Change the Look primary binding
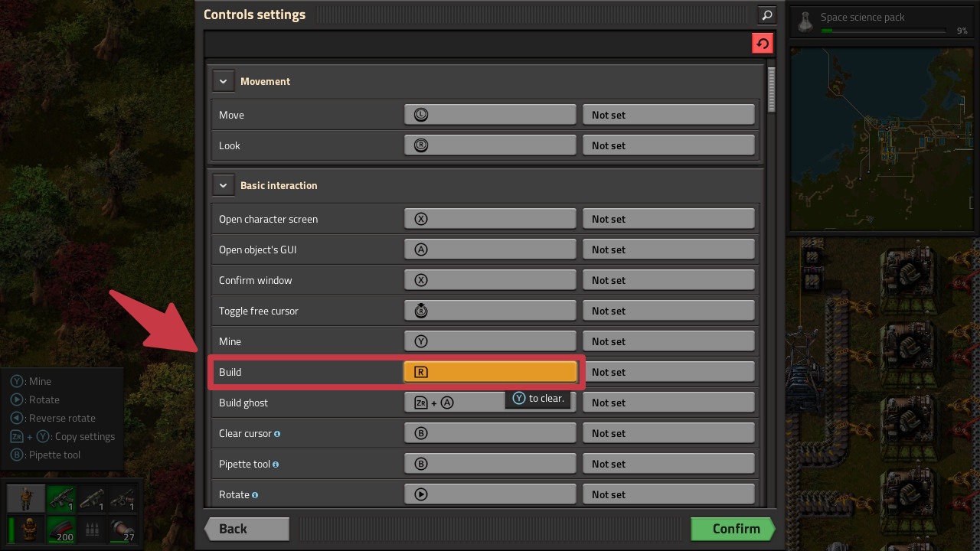 490,145
